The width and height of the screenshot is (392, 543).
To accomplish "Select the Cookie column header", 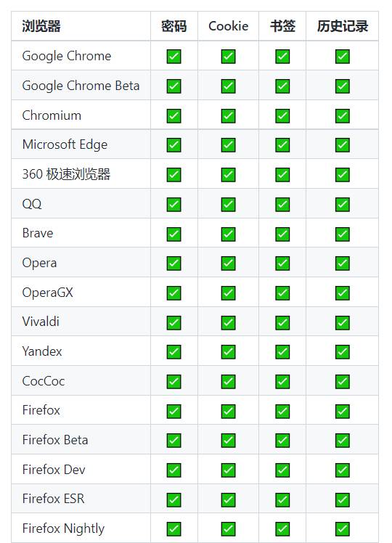I will coord(229,26).
